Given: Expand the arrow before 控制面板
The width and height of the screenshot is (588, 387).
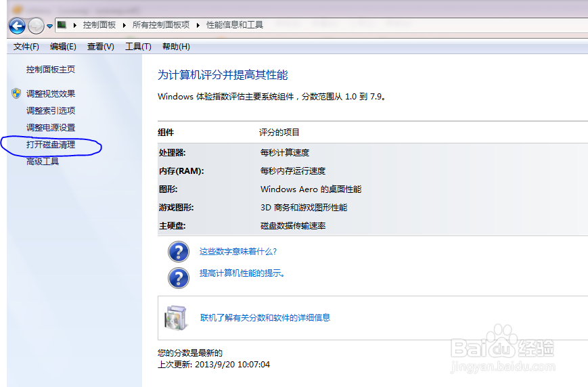Looking at the screenshot, I should [x=75, y=25].
